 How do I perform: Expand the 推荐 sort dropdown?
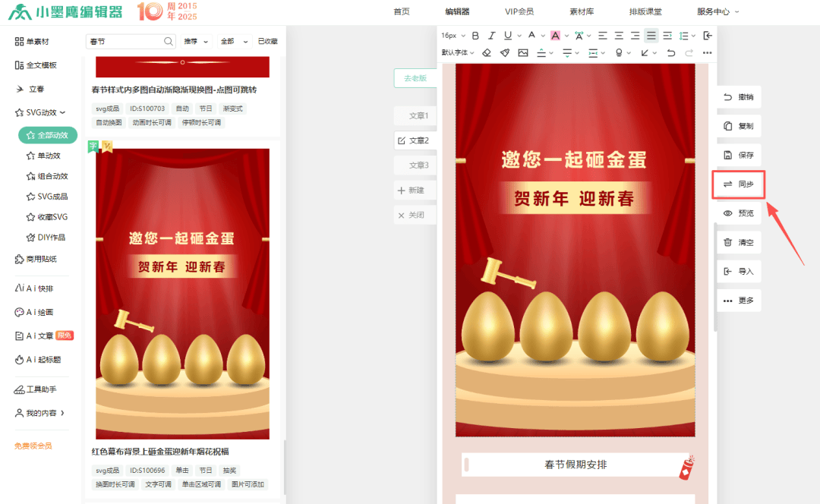[196, 41]
